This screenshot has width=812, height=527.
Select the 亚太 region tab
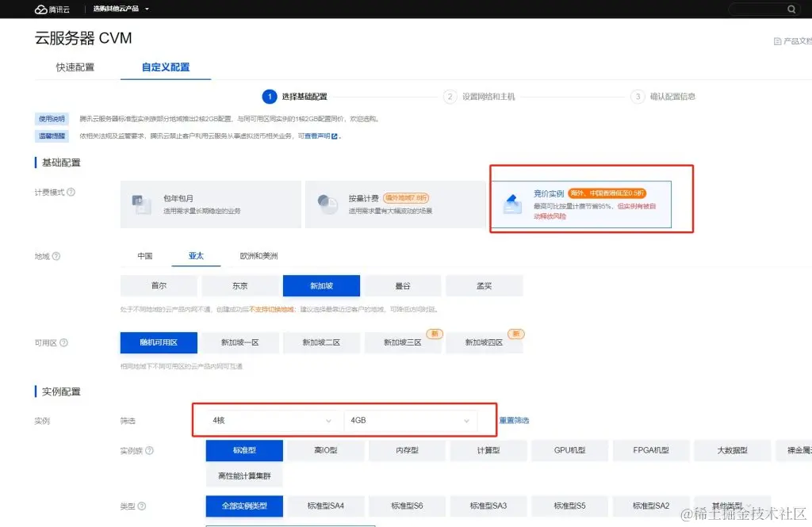[197, 256]
